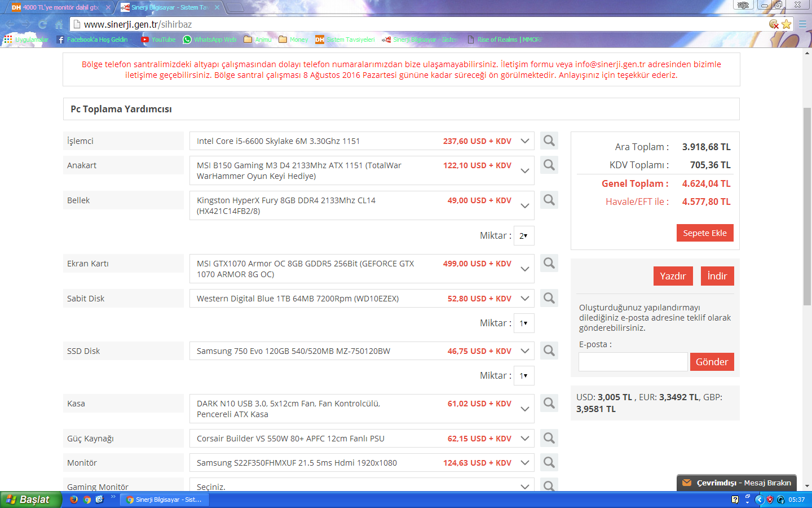
Task: Click SSD Disk row magnifier icon
Action: click(x=549, y=351)
